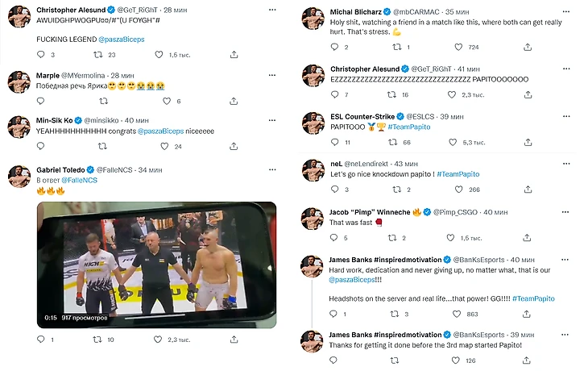
Task: Retweet ESL Counter-Strike's PAPITOOO tweet
Action: (x=392, y=142)
